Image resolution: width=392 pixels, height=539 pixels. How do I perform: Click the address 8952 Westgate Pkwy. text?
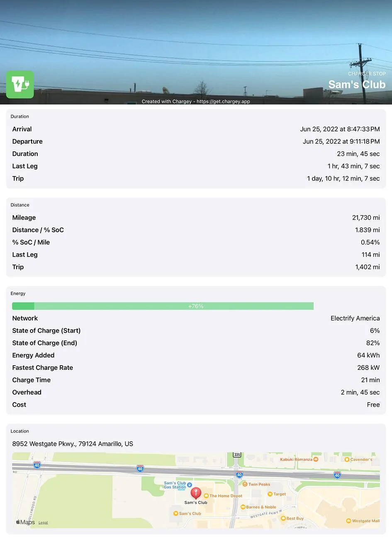(x=73, y=444)
